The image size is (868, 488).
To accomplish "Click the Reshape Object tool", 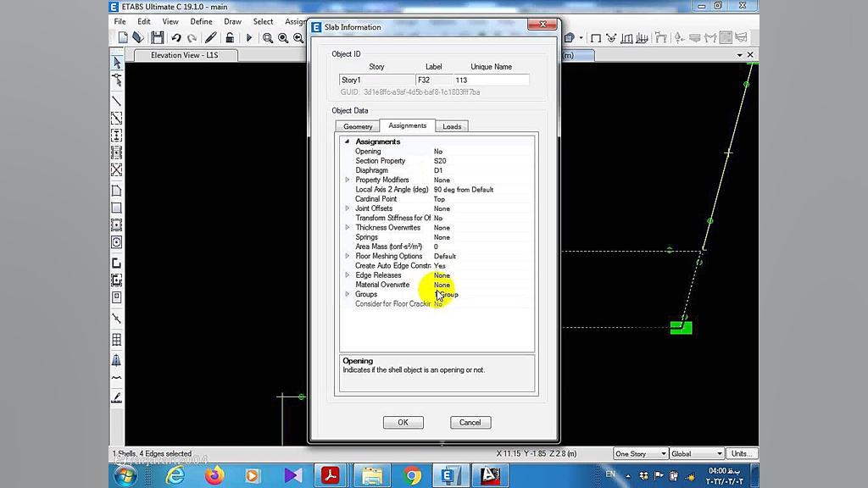I will tap(117, 81).
